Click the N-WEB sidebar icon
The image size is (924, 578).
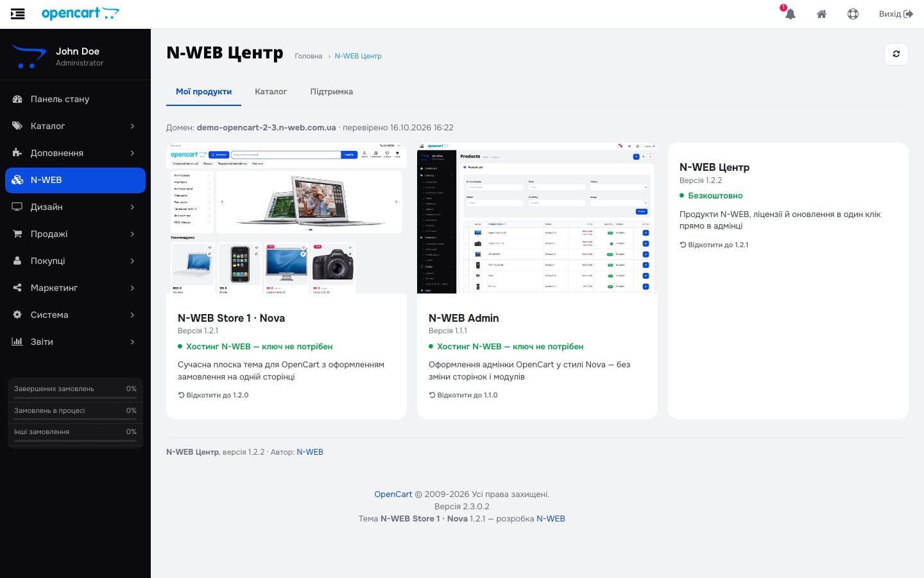(17, 180)
